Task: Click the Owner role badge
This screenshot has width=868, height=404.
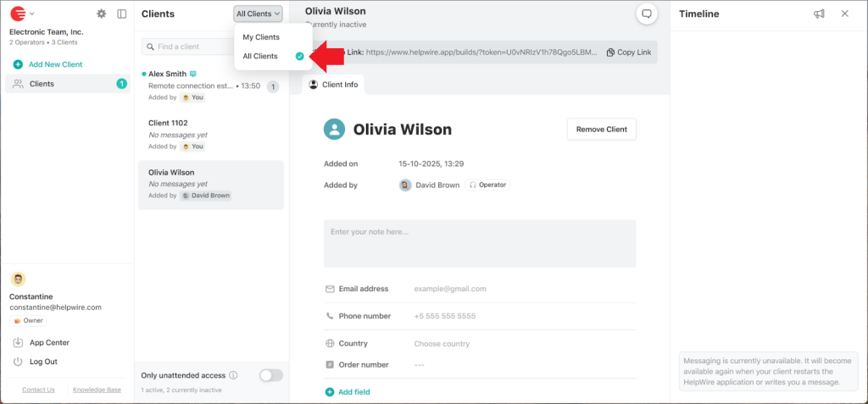Action: tap(28, 321)
